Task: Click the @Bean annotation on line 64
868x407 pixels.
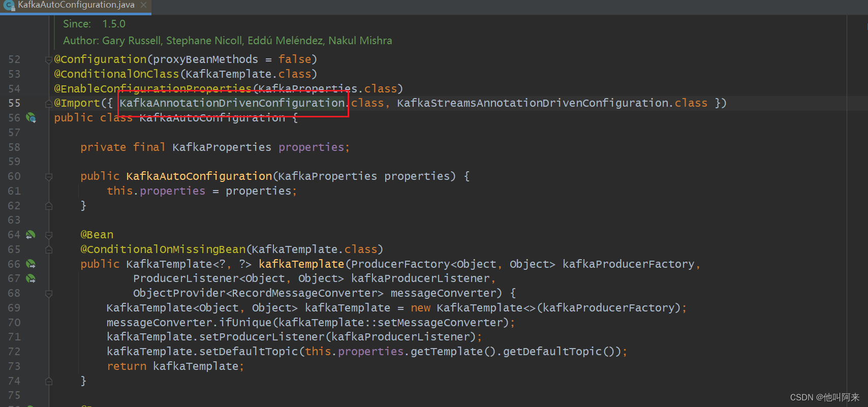Action: click(x=97, y=235)
